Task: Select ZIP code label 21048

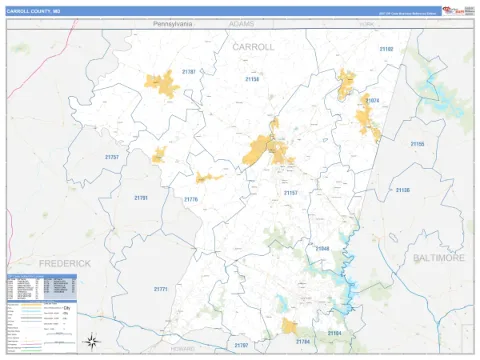Action: coord(322,249)
